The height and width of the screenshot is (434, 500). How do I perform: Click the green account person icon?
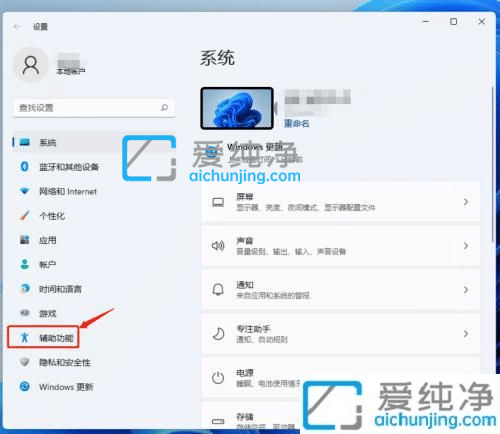click(24, 264)
